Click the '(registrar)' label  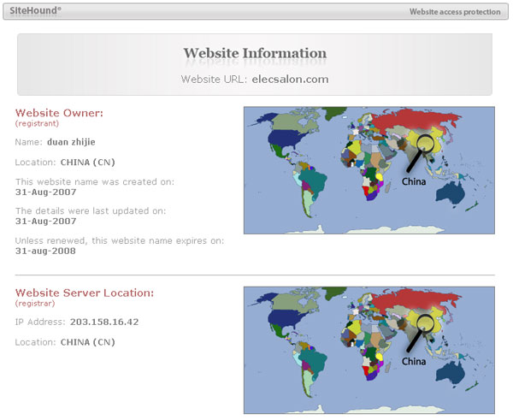click(x=35, y=304)
